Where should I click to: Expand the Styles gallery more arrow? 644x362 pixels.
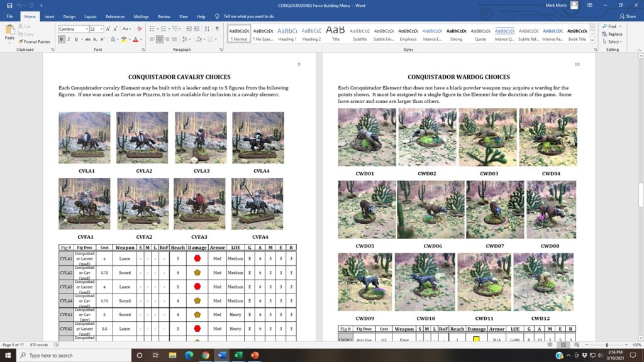[592, 42]
